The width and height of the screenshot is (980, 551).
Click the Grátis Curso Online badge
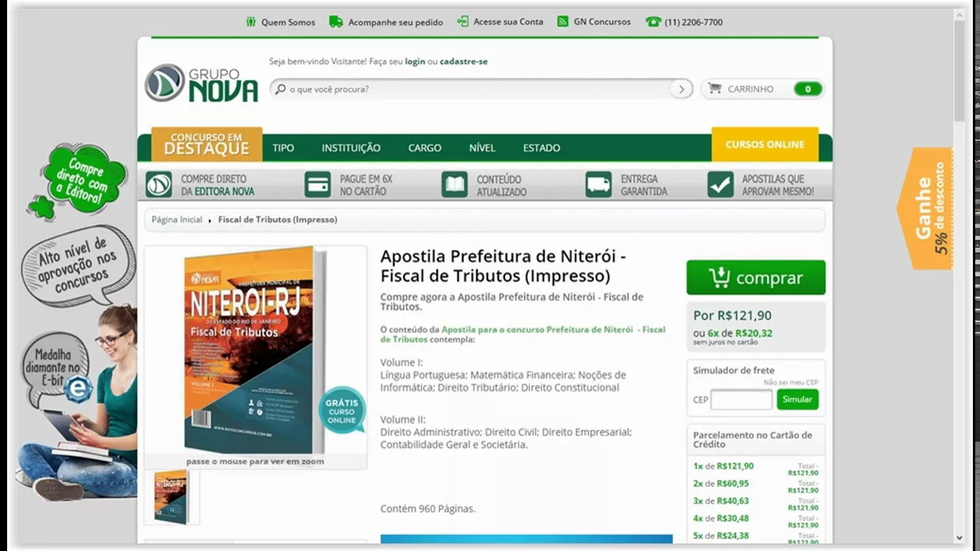click(342, 410)
